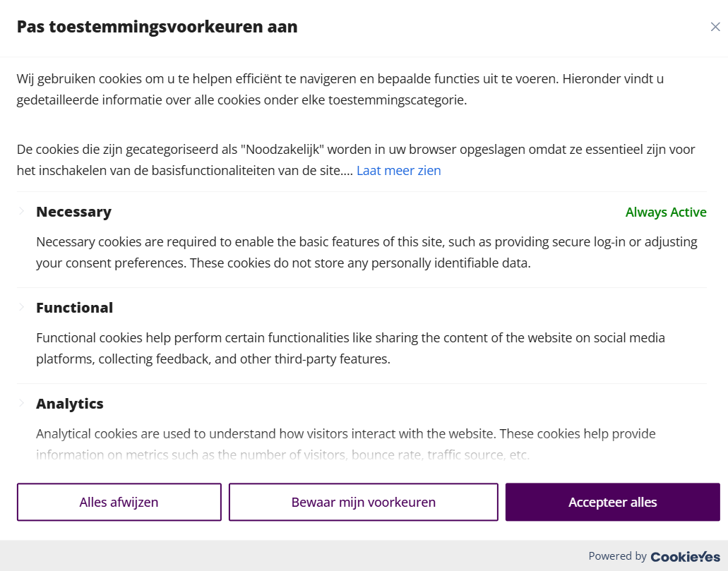Save preferences with 'Bewaar mijn voorkeuren'
728x571 pixels.
[x=363, y=501]
